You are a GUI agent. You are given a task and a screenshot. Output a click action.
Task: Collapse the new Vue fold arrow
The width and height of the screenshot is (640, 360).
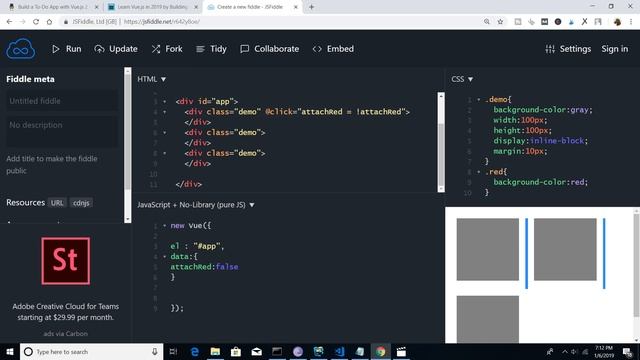pyautogui.click(x=164, y=226)
